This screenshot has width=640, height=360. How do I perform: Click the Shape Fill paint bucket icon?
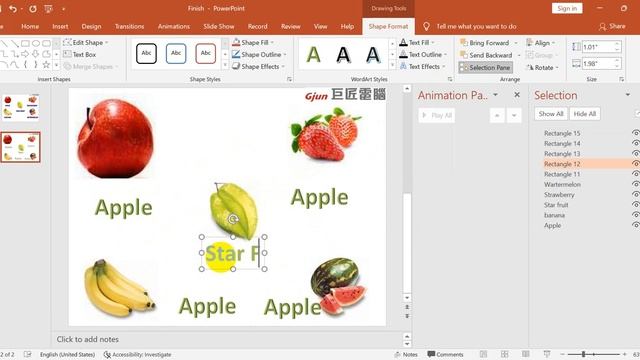tap(236, 42)
